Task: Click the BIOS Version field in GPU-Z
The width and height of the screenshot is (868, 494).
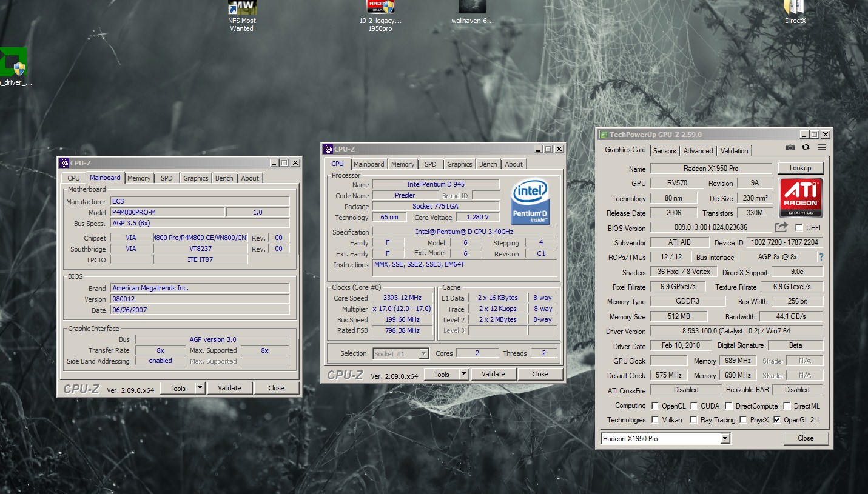Action: click(711, 228)
